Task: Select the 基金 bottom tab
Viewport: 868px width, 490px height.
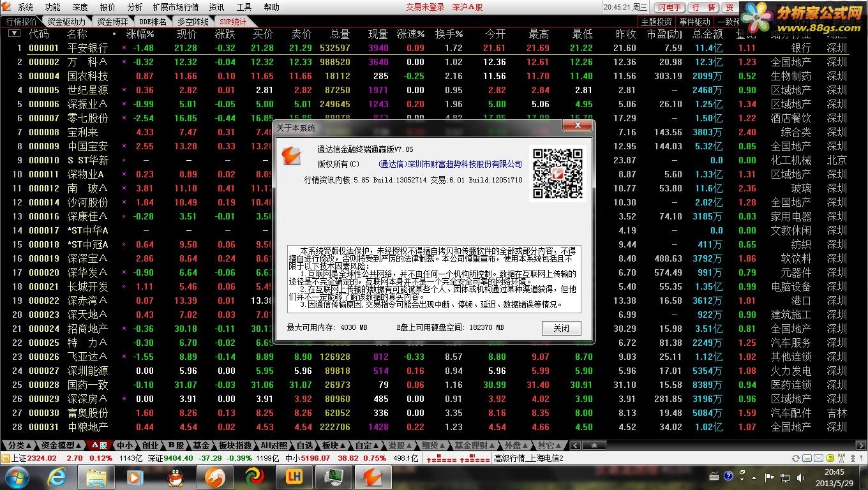Action: [201, 445]
